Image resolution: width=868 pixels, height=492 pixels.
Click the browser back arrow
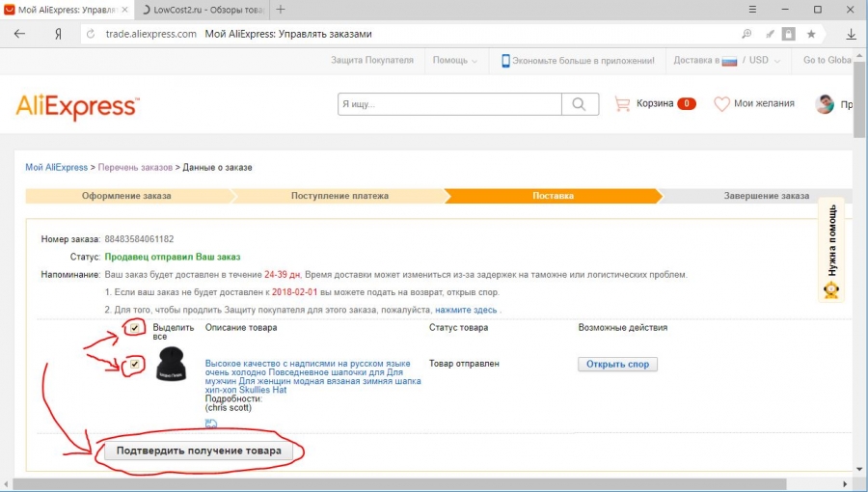(x=19, y=34)
